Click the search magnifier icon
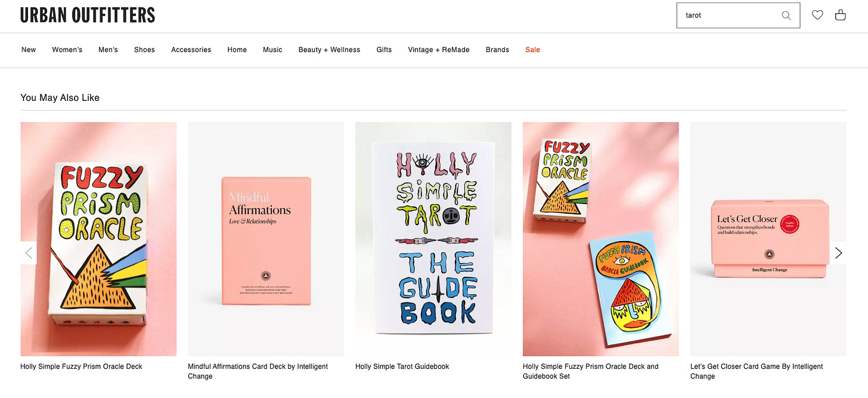The image size is (868, 398). point(786,16)
